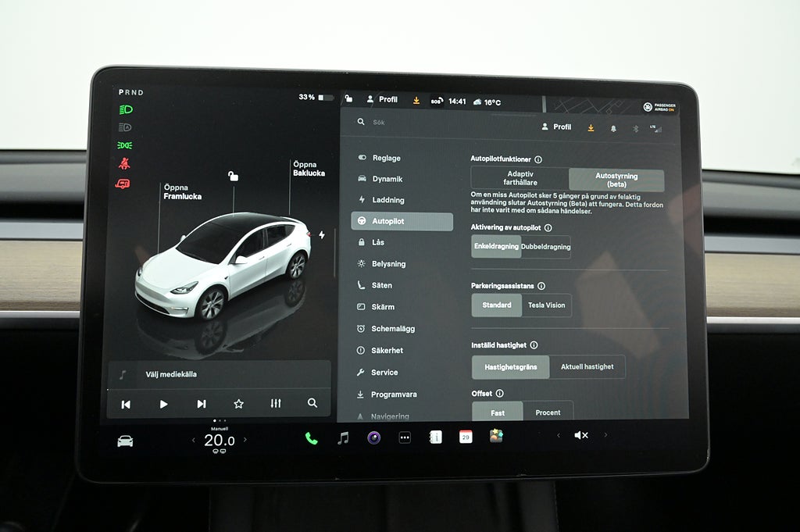Open the notification bell icon

612,128
